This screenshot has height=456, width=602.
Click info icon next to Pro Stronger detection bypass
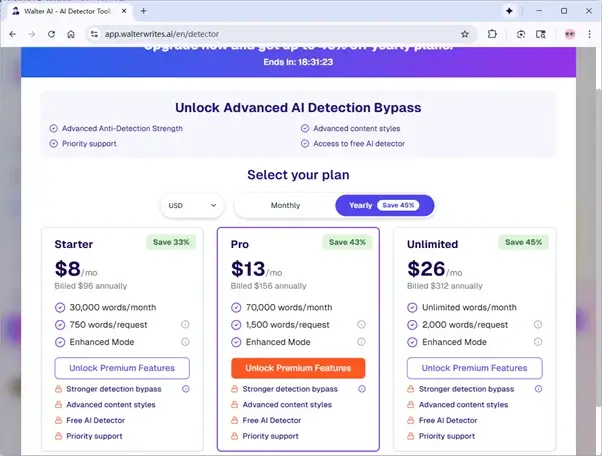tap(361, 389)
